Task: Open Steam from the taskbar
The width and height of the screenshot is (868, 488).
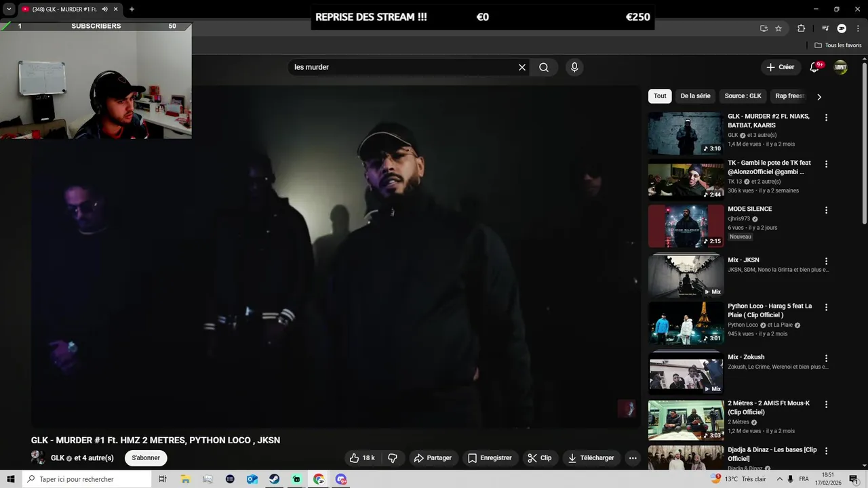Action: pos(274,479)
